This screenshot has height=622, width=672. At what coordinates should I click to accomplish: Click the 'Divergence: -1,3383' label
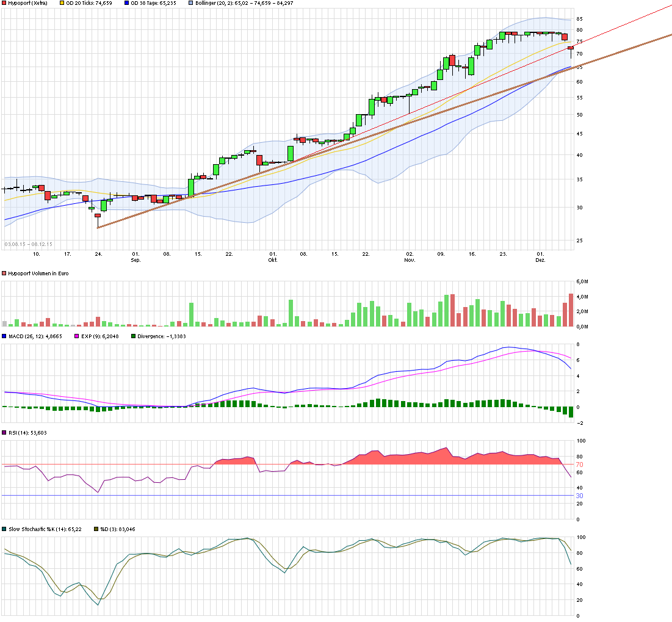(162, 336)
